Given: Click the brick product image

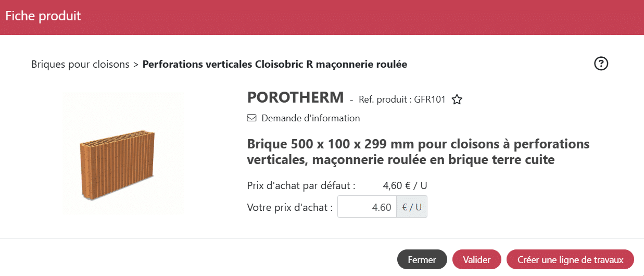Looking at the screenshot, I should click(x=123, y=154).
